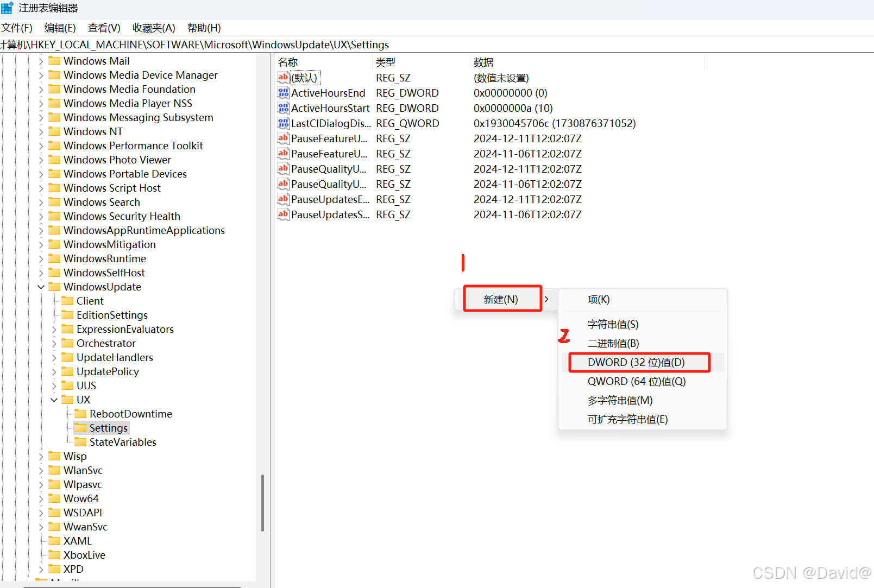
Task: Select 项(K) in the submenu
Action: (643, 299)
